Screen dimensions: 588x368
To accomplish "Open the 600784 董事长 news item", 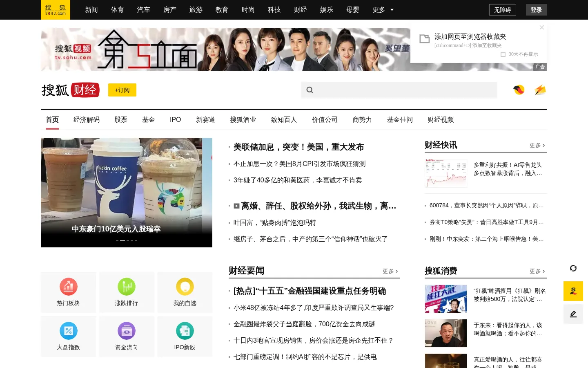I will [x=487, y=206].
